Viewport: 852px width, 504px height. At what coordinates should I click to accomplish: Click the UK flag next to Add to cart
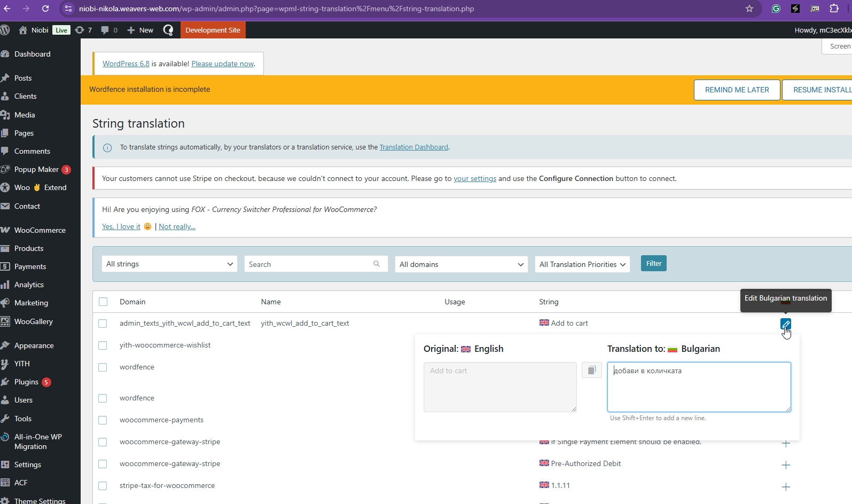(x=544, y=322)
